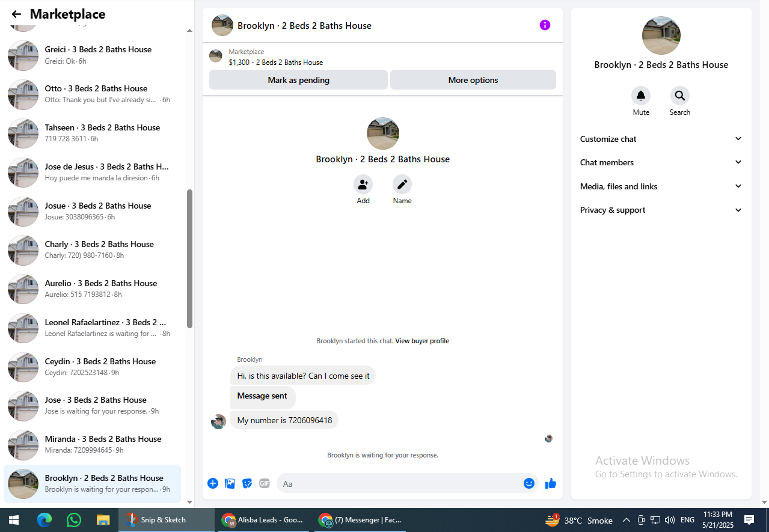Image resolution: width=769 pixels, height=532 pixels.
Task: Choose a sticker icon
Action: [x=247, y=483]
